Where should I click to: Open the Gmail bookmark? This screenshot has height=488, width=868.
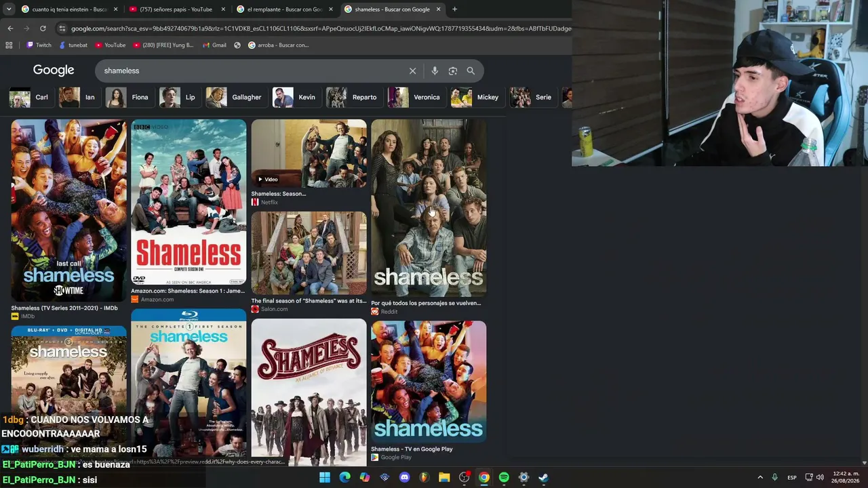coord(214,45)
